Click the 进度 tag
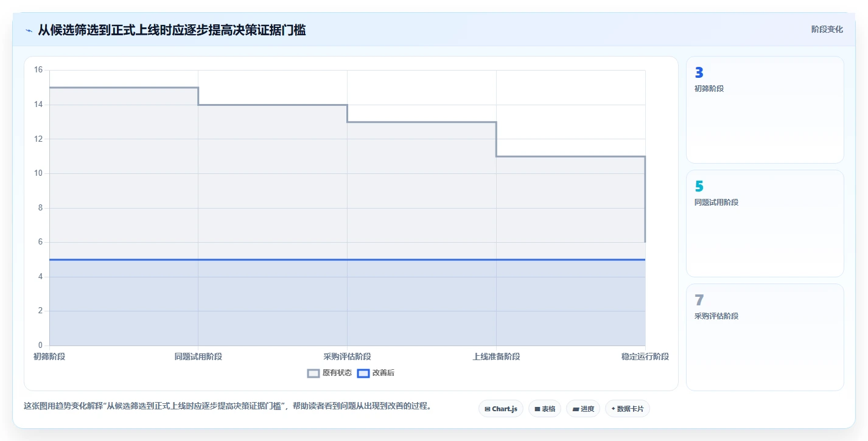The height and width of the screenshot is (441, 868). click(583, 409)
